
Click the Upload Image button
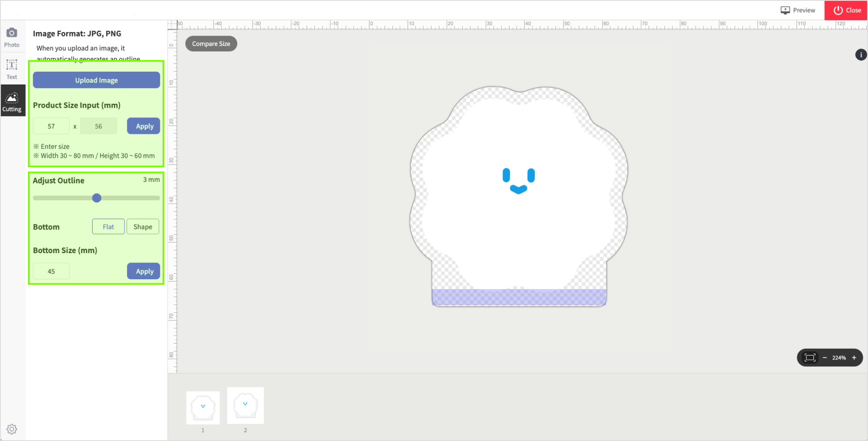[96, 80]
